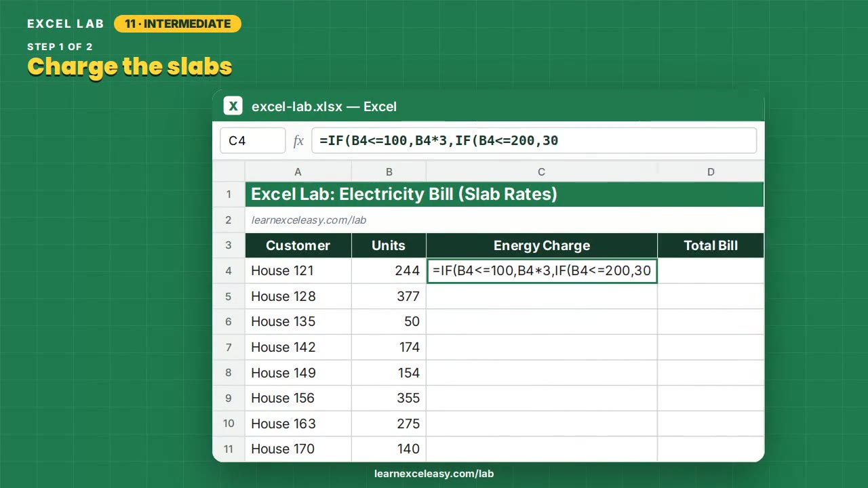Select the 'House 135' cell

point(298,322)
